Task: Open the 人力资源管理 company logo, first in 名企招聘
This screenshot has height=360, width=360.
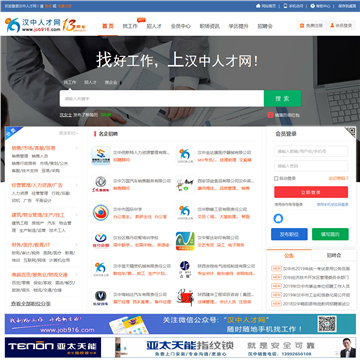Action: tap(101, 156)
